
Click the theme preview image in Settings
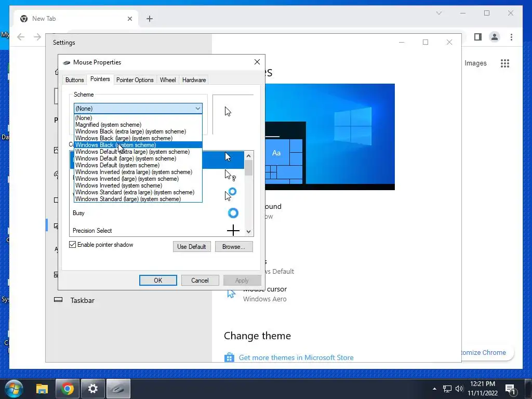point(330,137)
